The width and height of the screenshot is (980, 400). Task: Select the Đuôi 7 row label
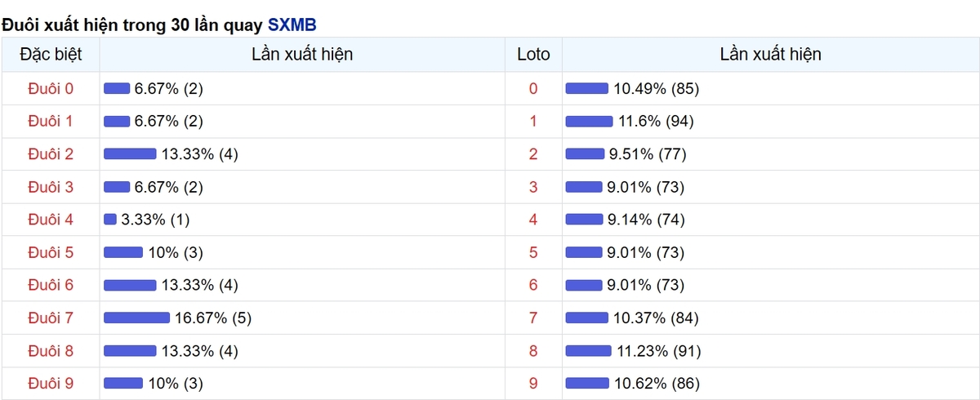click(50, 318)
